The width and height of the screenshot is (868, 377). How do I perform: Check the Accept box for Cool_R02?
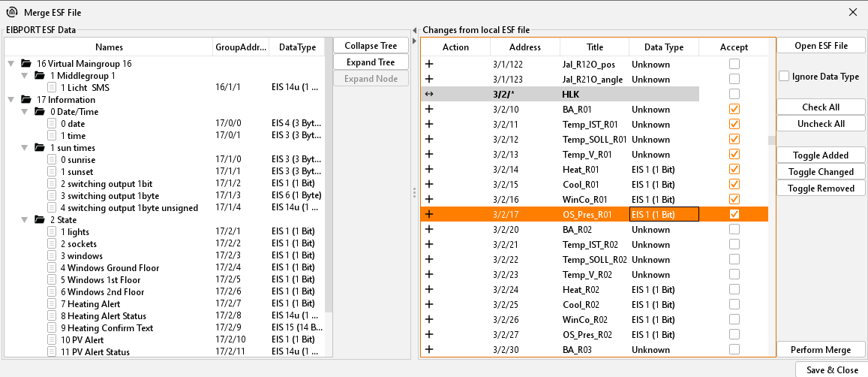click(734, 304)
